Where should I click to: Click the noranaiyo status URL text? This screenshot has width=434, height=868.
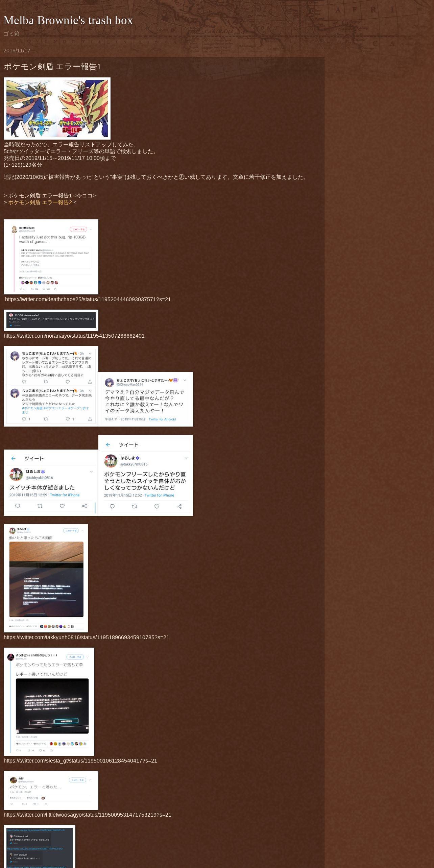[x=74, y=336]
